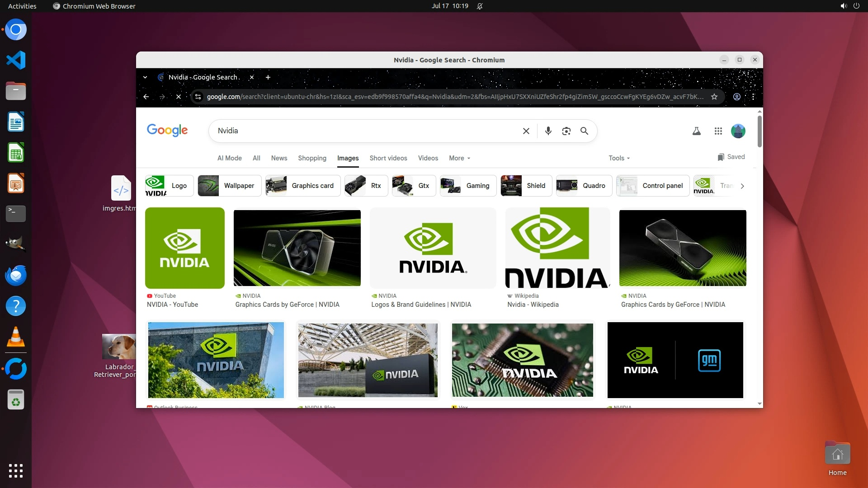Stop page loading in toolbar

click(179, 97)
